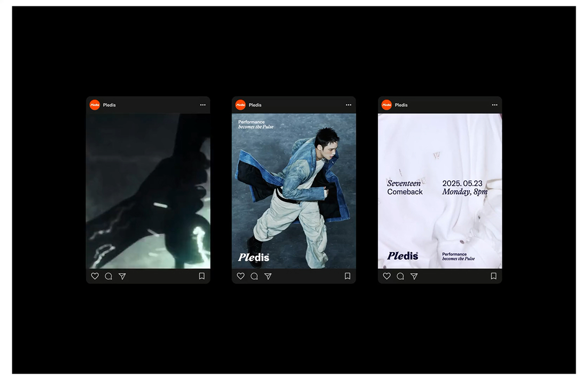Share the Seventeen Comeback post
The height and width of the screenshot is (380, 588).
[414, 276]
